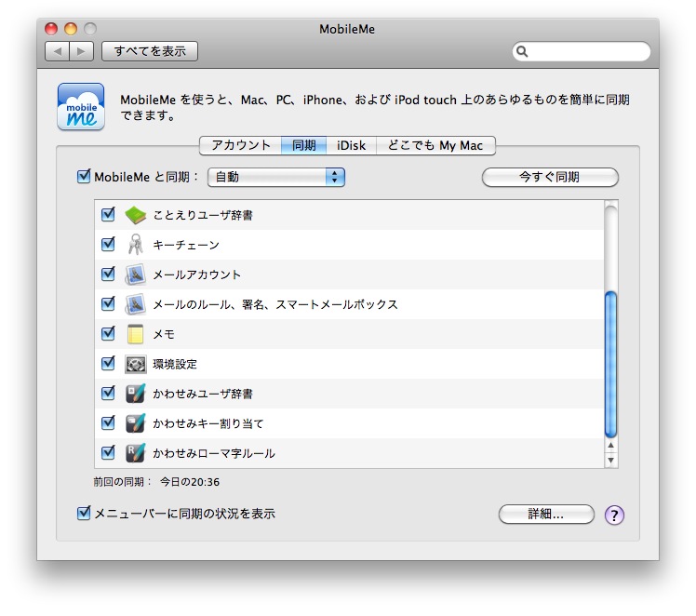The width and height of the screenshot is (696, 616).
Task: Click the 詳細... button
Action: pos(546,515)
